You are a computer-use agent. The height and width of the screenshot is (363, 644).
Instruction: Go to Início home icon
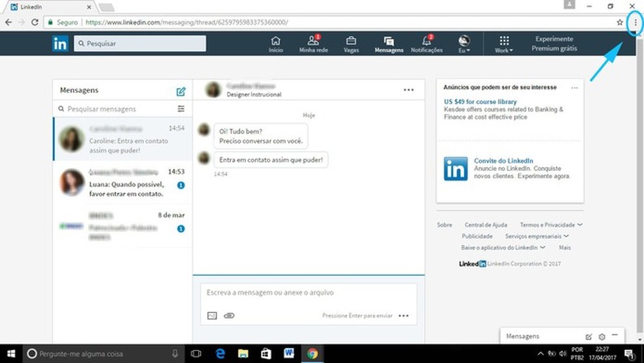click(276, 45)
